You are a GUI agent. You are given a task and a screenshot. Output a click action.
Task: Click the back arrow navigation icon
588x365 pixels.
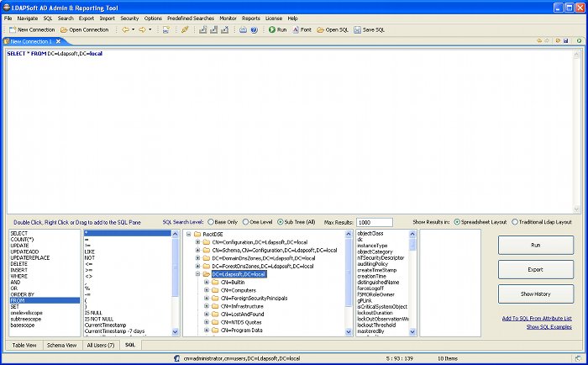[x=124, y=29]
